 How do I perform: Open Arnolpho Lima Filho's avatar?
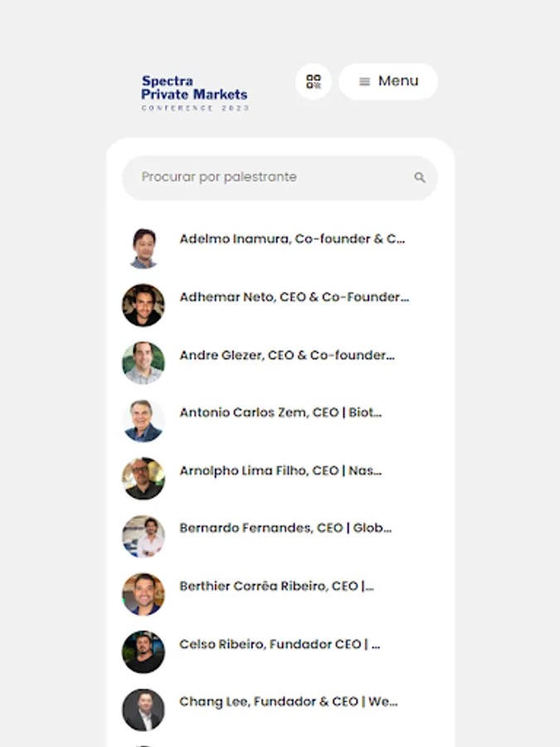(144, 479)
